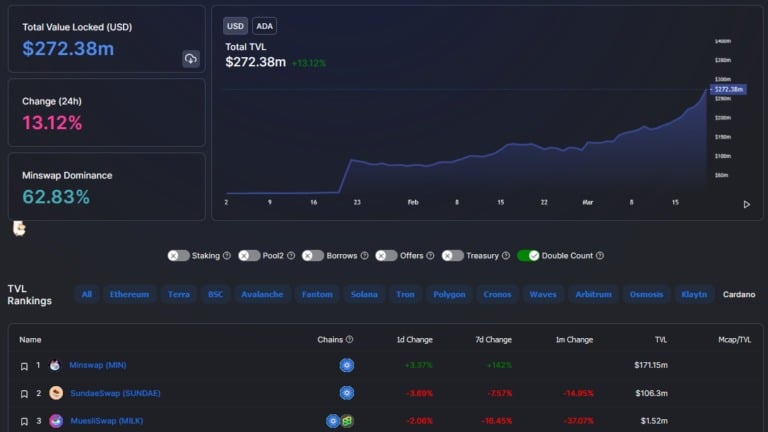Switch chart to ADA denomination
This screenshot has width=768, height=432.
(264, 26)
